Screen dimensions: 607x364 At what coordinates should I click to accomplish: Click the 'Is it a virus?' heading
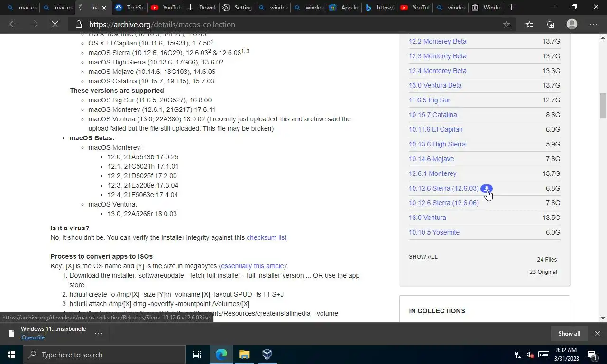[70, 228]
